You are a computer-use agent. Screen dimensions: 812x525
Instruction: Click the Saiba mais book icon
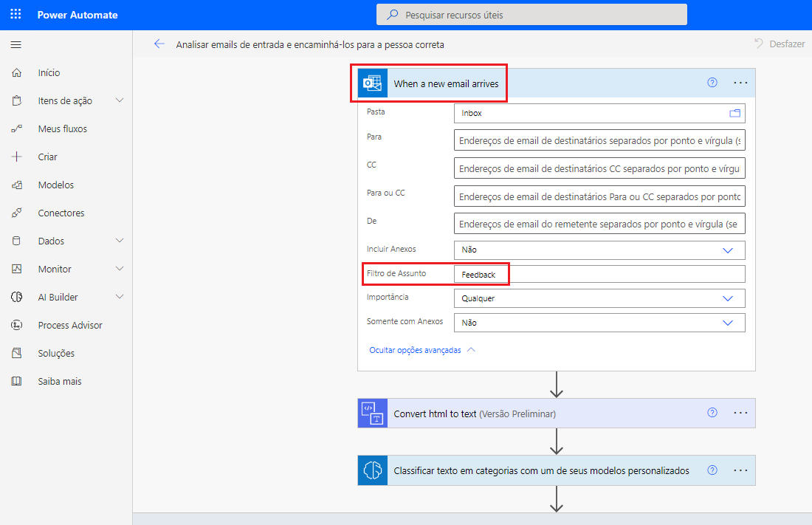pos(16,381)
